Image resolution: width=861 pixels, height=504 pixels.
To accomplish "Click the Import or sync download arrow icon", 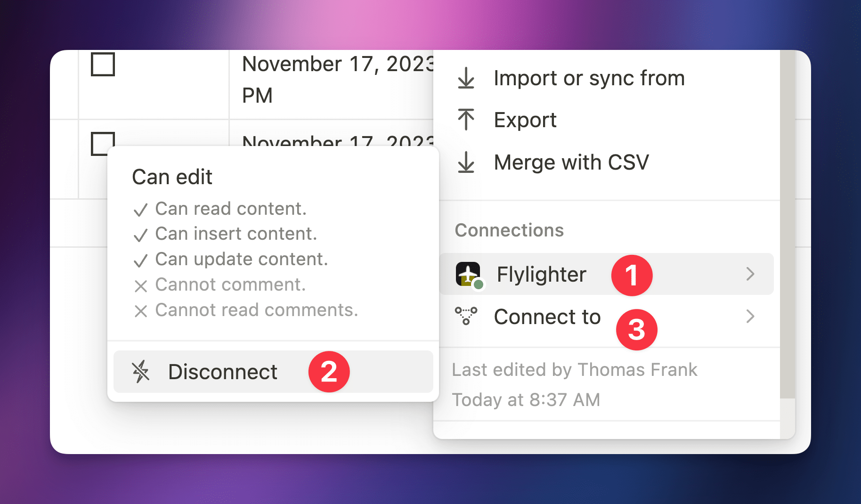I will [x=466, y=78].
